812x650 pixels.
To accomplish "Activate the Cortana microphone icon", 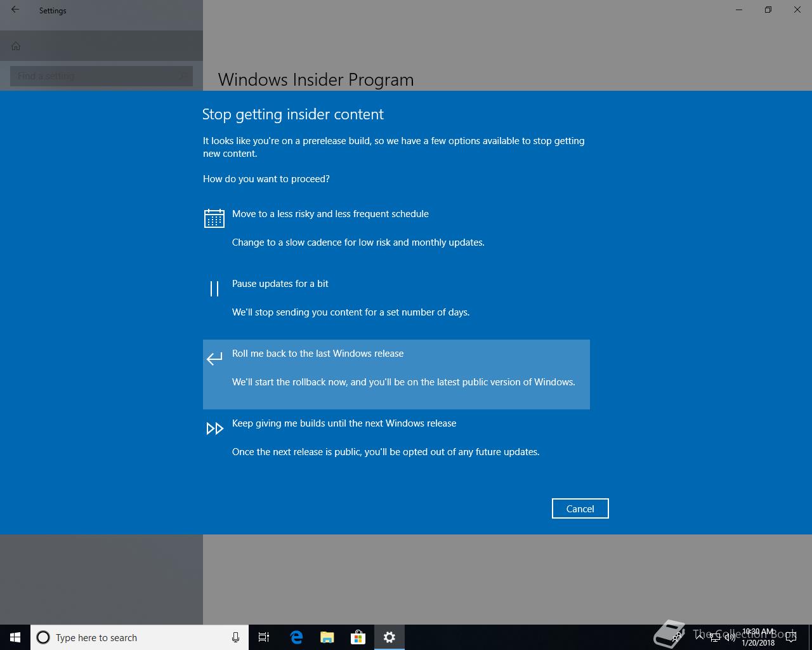I will [235, 637].
